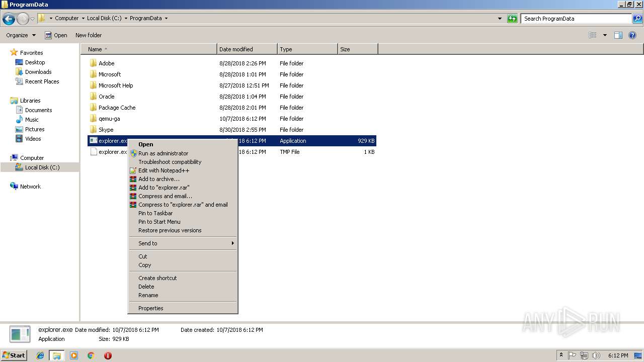This screenshot has width=644, height=362.
Task: Open Internet Explorer from the taskbar
Action: (x=40, y=355)
